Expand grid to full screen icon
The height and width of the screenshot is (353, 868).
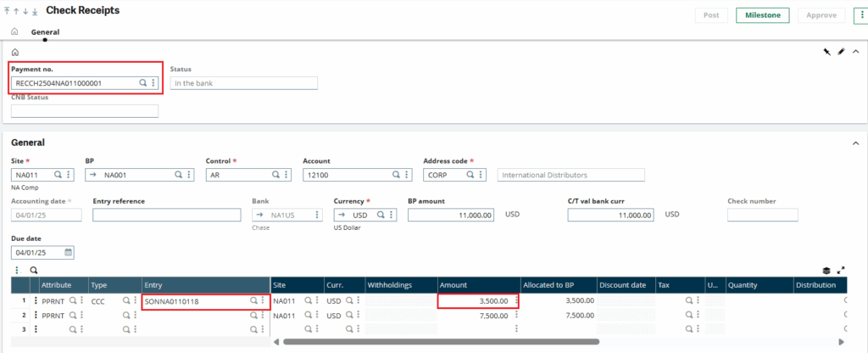point(841,271)
